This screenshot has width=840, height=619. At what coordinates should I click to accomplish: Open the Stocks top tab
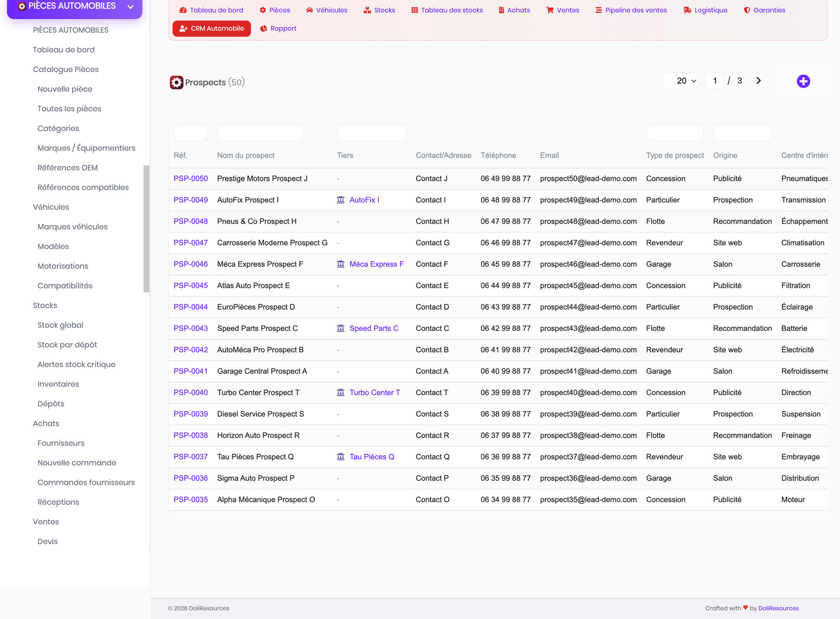click(x=379, y=10)
